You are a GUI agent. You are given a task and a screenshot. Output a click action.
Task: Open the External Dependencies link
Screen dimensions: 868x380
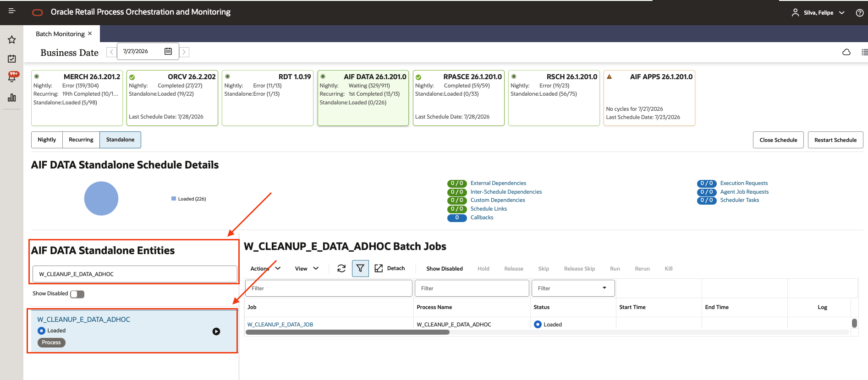(x=498, y=183)
